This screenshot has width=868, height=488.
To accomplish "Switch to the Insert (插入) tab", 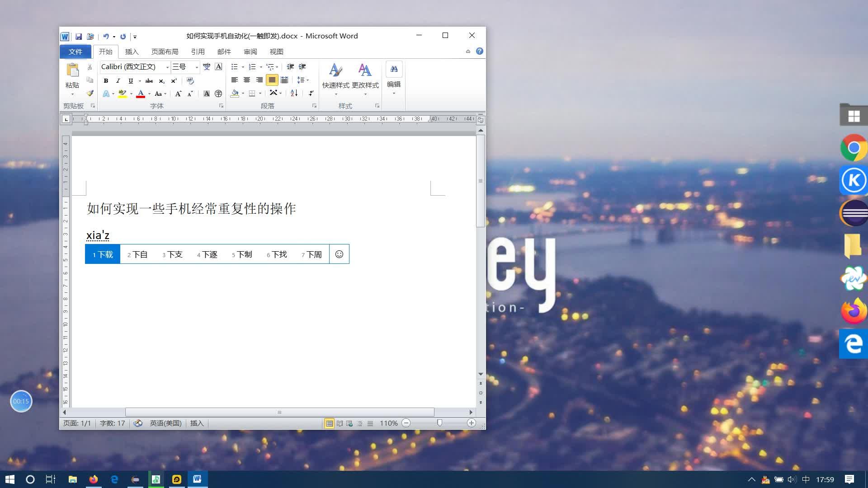I will 132,52.
